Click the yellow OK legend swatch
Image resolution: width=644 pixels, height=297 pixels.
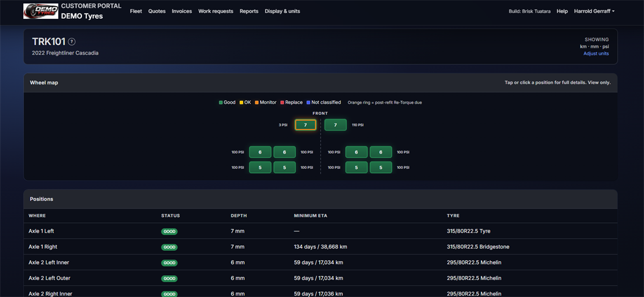(241, 102)
